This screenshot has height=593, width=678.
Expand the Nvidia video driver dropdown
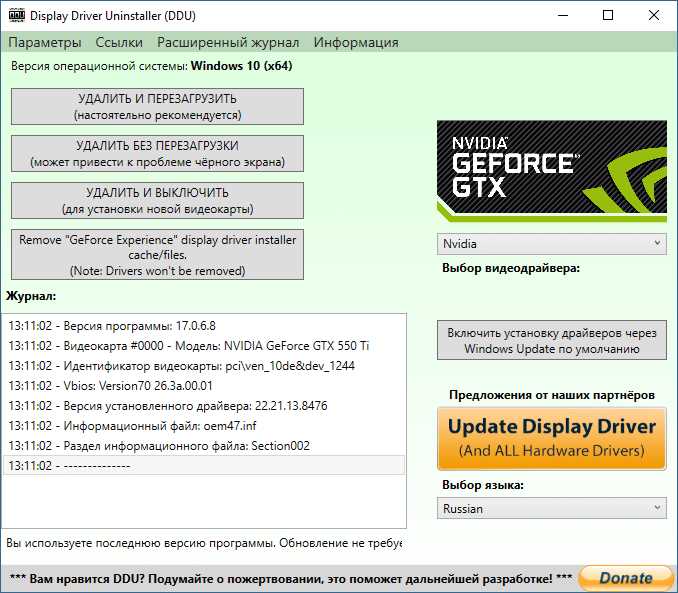point(551,243)
